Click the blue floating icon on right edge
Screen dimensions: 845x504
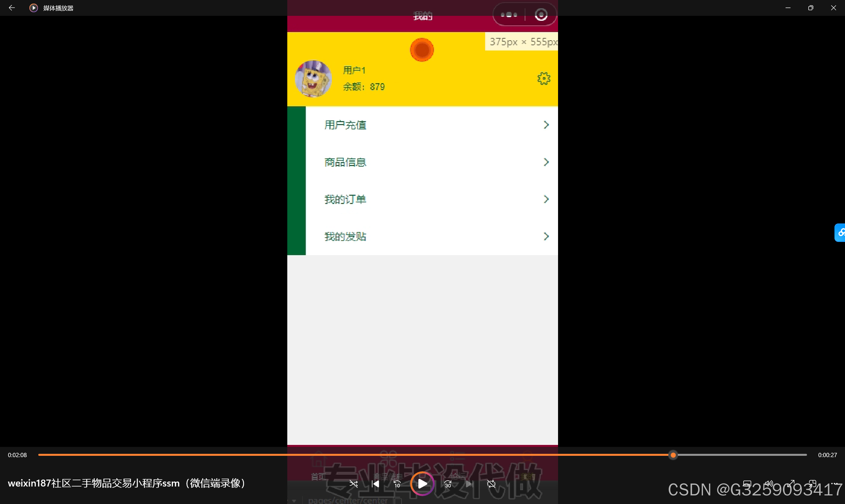coord(840,233)
